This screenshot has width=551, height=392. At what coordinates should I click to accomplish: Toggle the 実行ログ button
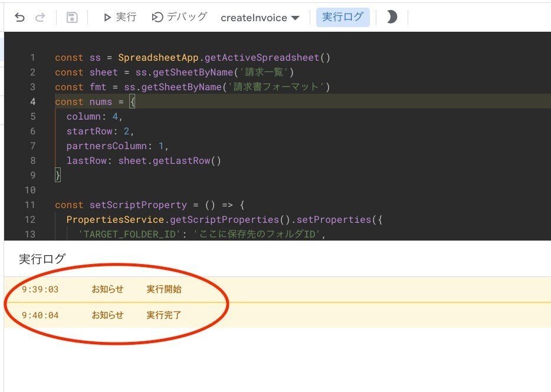point(343,17)
